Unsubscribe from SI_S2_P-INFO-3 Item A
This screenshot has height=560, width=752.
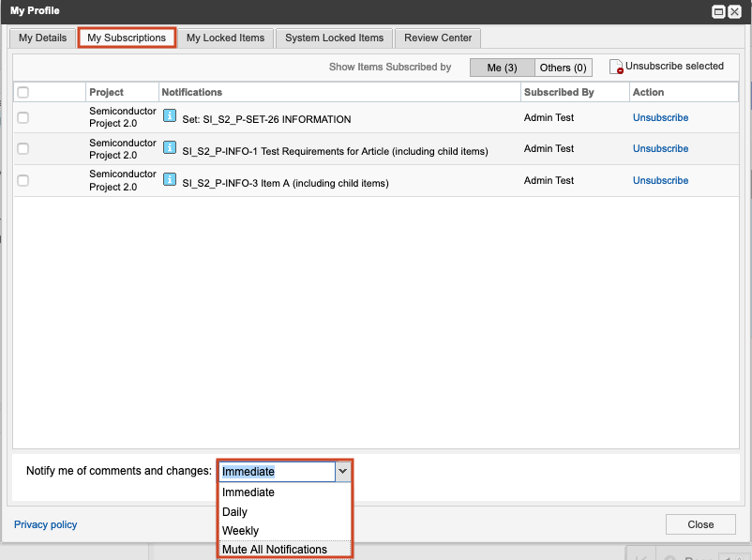[x=660, y=180]
